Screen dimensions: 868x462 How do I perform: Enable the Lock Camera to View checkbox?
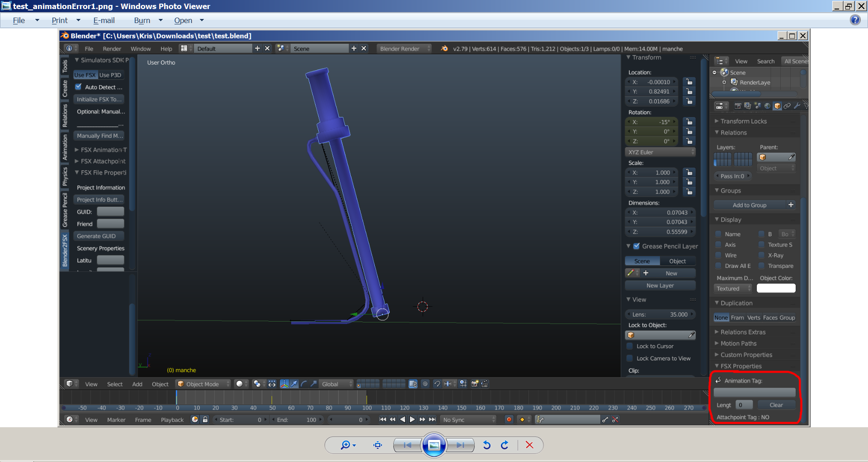[630, 358]
